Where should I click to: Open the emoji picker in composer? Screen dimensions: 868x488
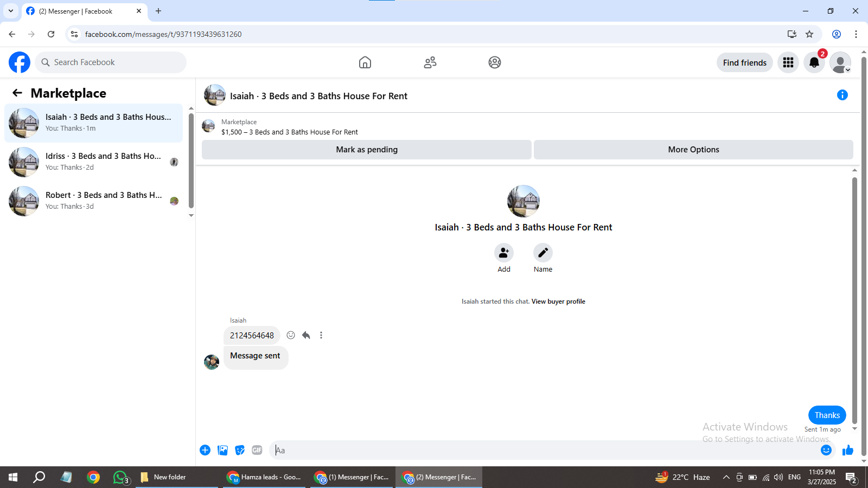(826, 450)
